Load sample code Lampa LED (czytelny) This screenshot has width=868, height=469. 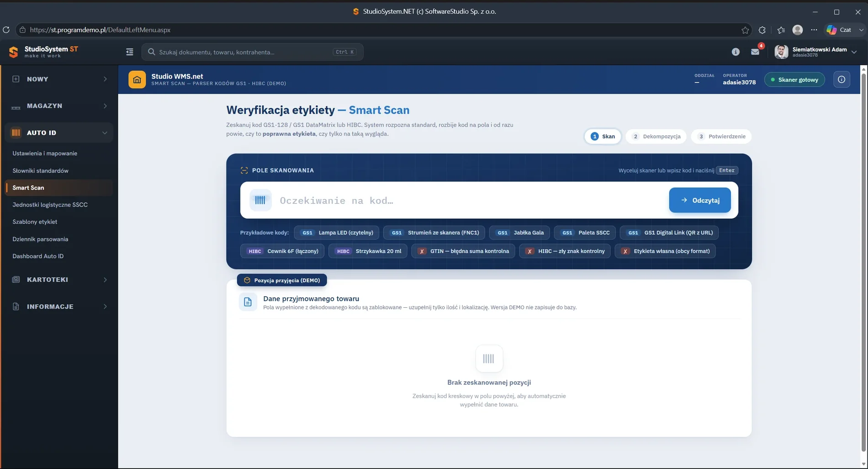pyautogui.click(x=337, y=232)
